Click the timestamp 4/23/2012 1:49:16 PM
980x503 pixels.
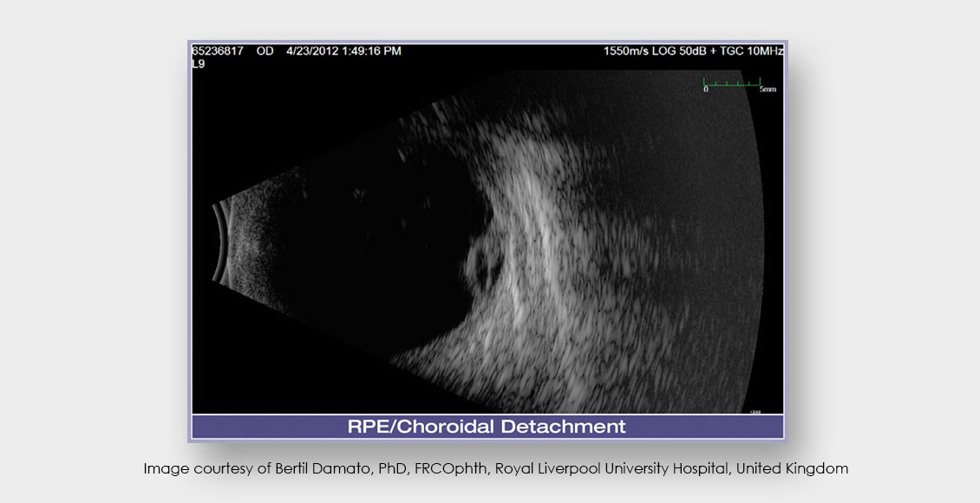pyautogui.click(x=342, y=50)
